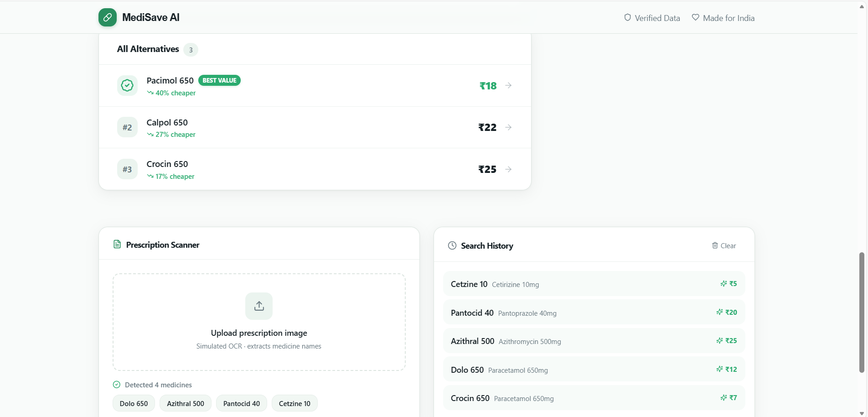868x417 pixels.
Task: Click the Made for India label
Action: (728, 18)
